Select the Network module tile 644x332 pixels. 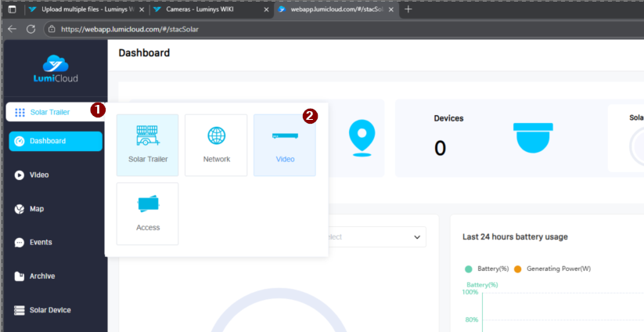point(216,145)
